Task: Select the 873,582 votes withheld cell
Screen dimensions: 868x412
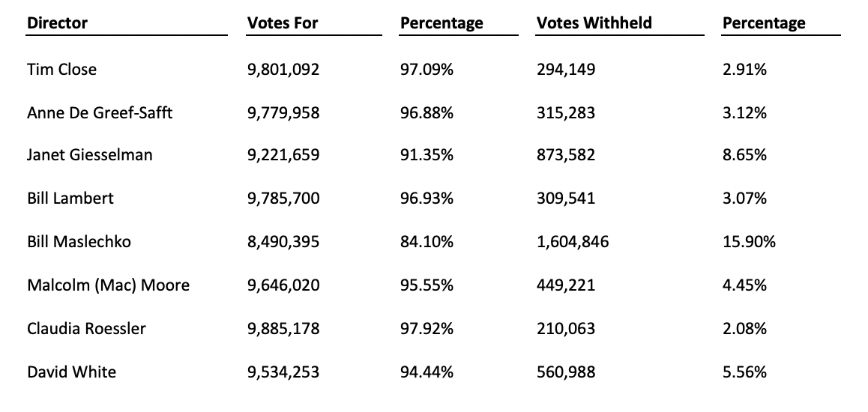Action: coord(566,156)
